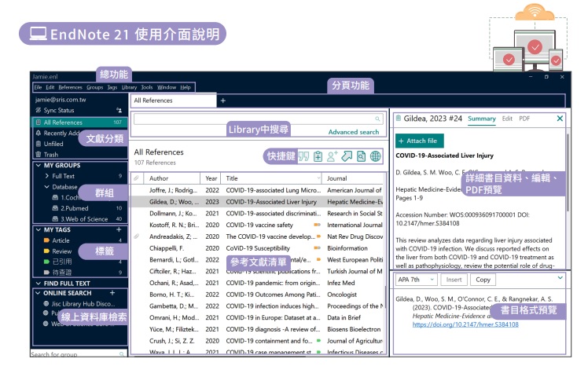The width and height of the screenshot is (588, 370).
Task: Open the References menu
Action: pos(70,87)
